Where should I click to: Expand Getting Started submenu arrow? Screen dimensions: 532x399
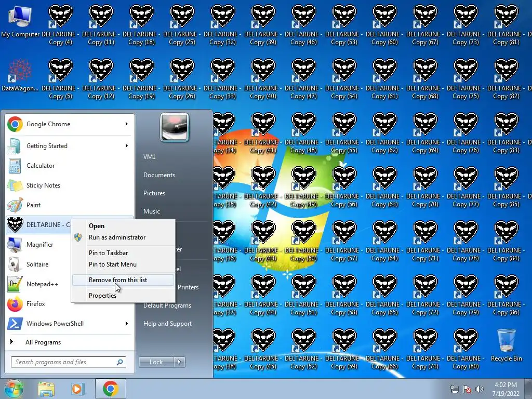click(127, 146)
